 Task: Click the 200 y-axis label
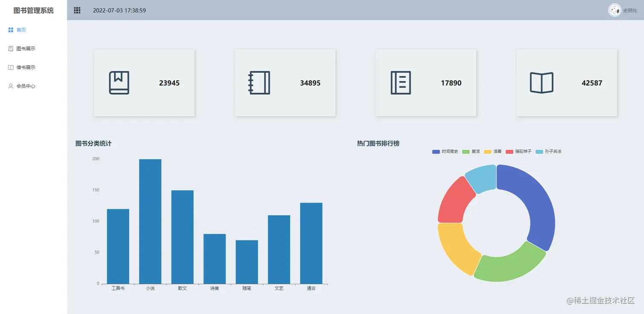96,159
